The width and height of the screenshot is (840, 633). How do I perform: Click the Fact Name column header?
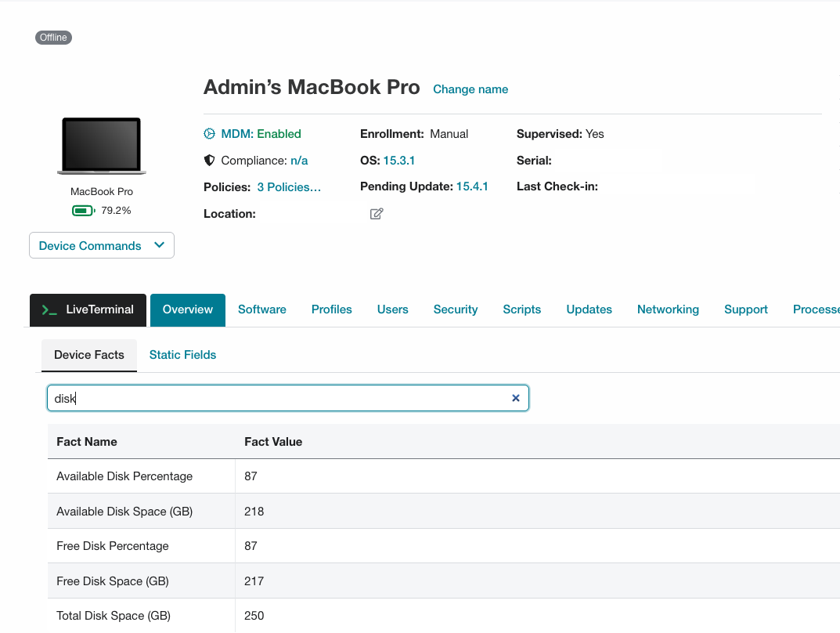coord(87,442)
